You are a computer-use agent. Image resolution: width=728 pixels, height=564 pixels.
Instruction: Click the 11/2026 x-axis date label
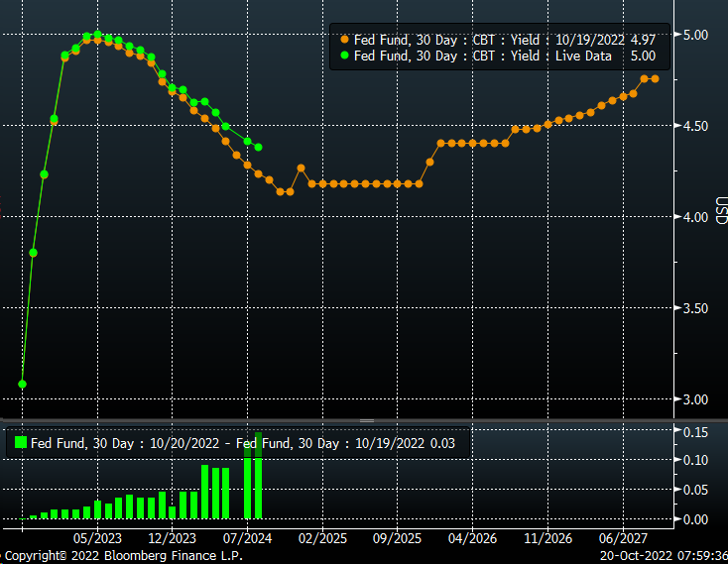point(547,538)
